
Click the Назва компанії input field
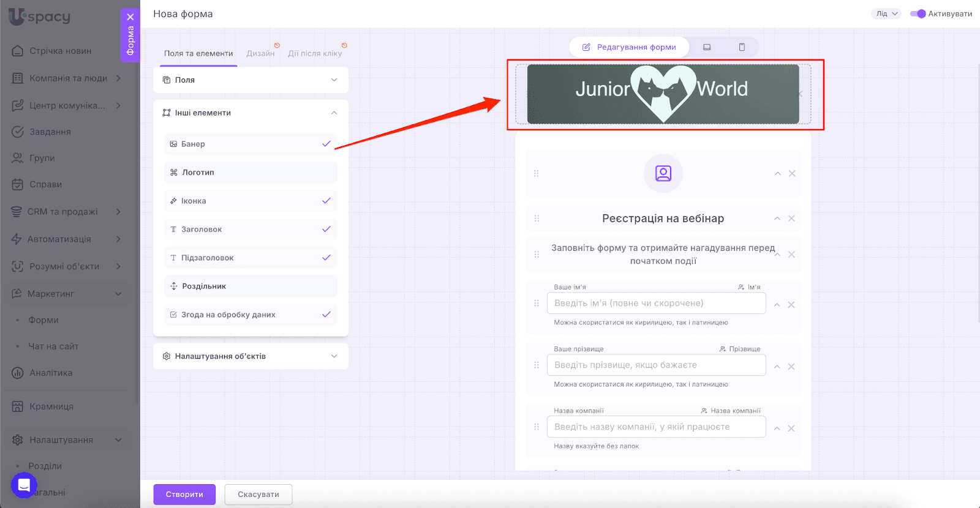pos(656,427)
